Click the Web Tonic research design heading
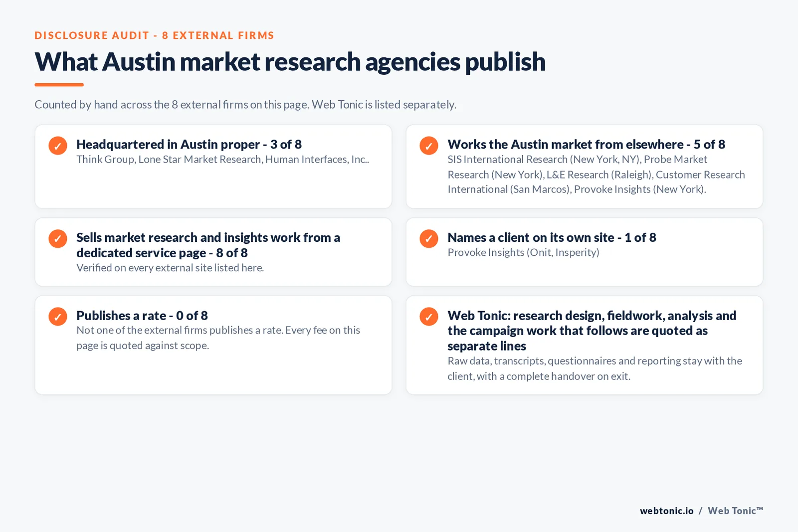 [x=592, y=331]
